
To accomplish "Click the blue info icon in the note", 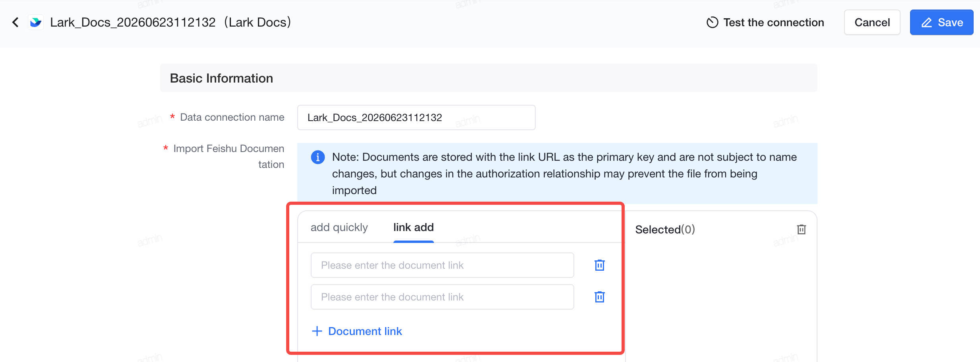I will pyautogui.click(x=318, y=157).
